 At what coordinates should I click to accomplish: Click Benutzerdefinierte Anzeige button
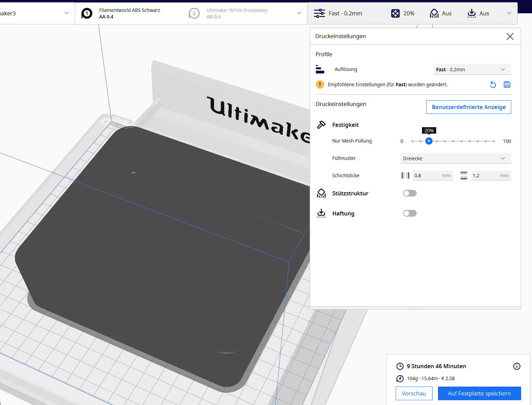pos(469,107)
